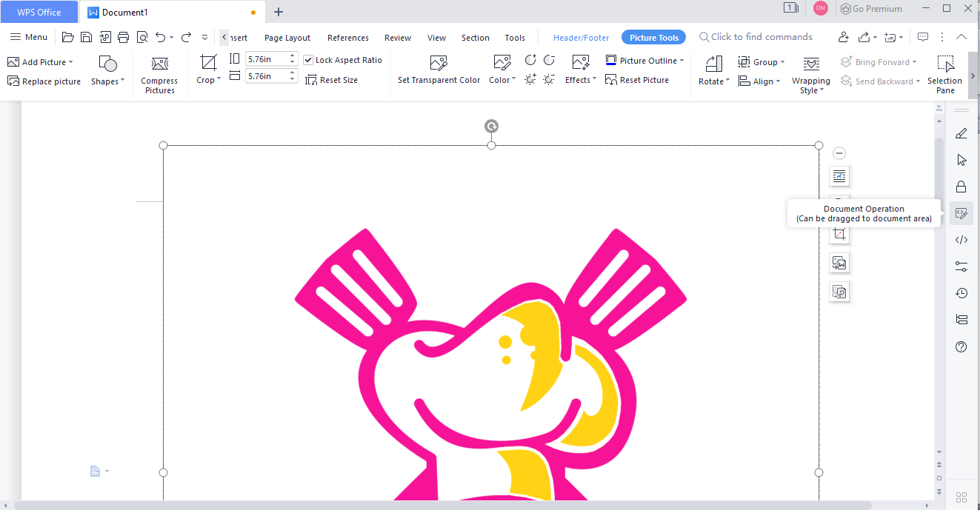Click Reset Picture icon
Image resolution: width=980 pixels, height=510 pixels.
(x=611, y=80)
